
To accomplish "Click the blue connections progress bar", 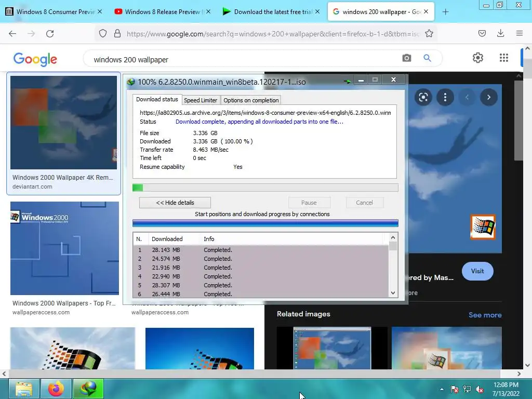I will [265, 223].
